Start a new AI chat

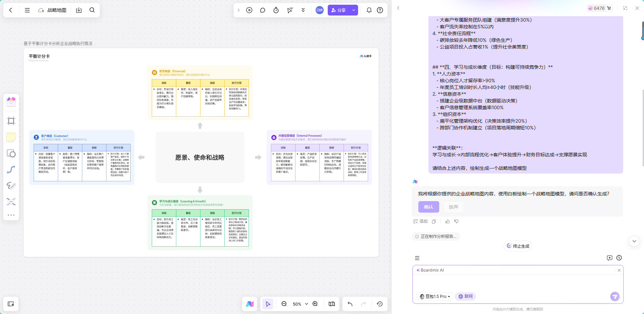[609, 258]
